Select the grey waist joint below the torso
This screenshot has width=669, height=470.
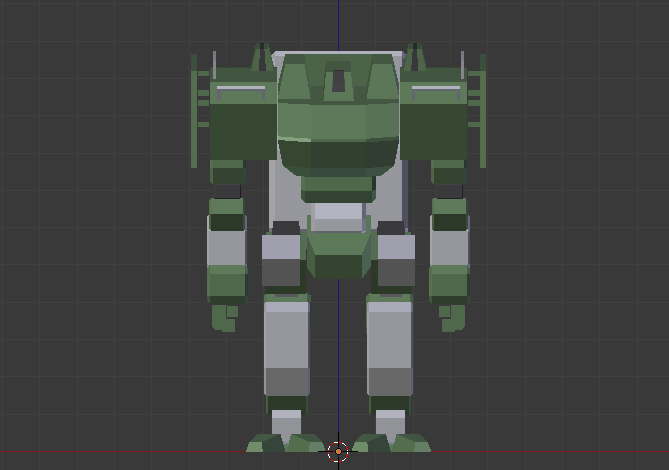(338, 217)
